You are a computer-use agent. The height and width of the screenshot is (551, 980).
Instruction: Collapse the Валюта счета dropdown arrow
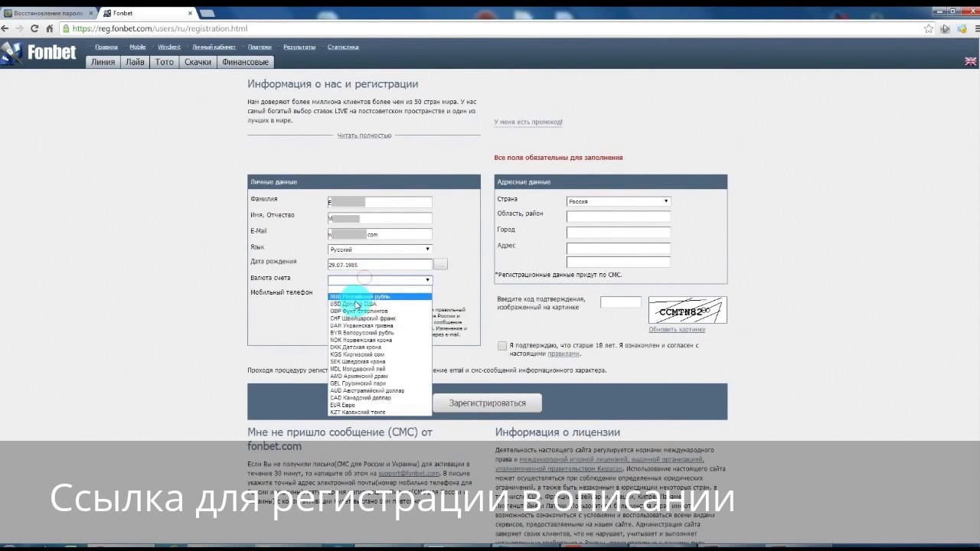(427, 280)
